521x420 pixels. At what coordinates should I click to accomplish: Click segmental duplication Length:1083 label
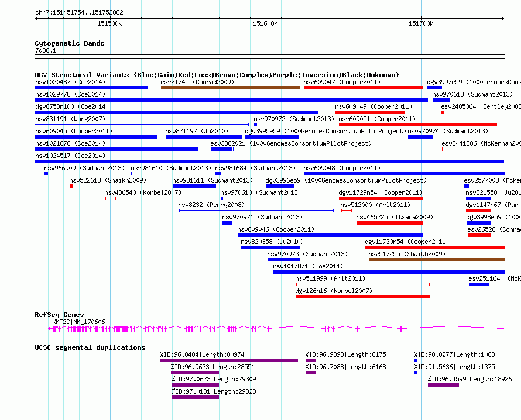click(454, 354)
